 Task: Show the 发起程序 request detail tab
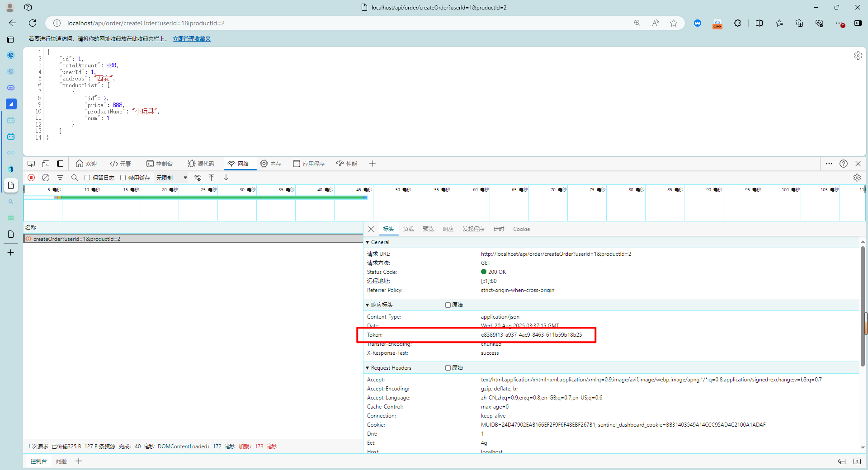(x=473, y=229)
